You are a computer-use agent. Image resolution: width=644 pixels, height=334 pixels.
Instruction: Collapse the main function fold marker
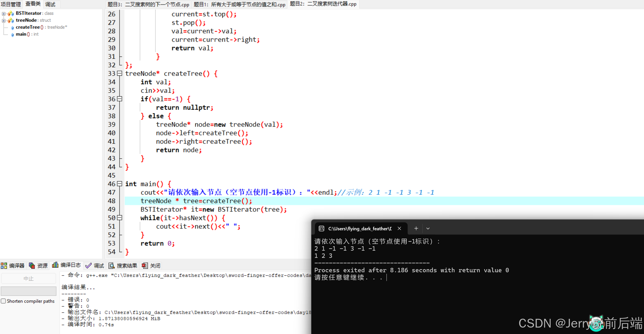point(119,184)
